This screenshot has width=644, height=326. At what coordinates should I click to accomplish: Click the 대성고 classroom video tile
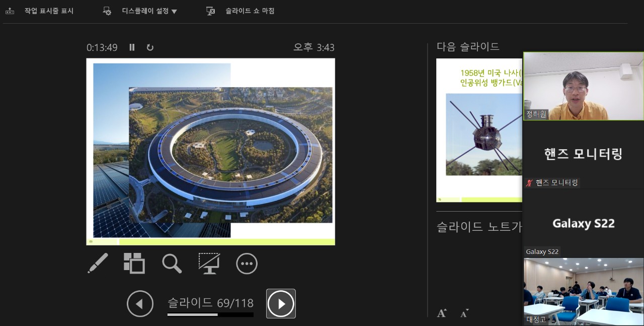[x=584, y=291]
